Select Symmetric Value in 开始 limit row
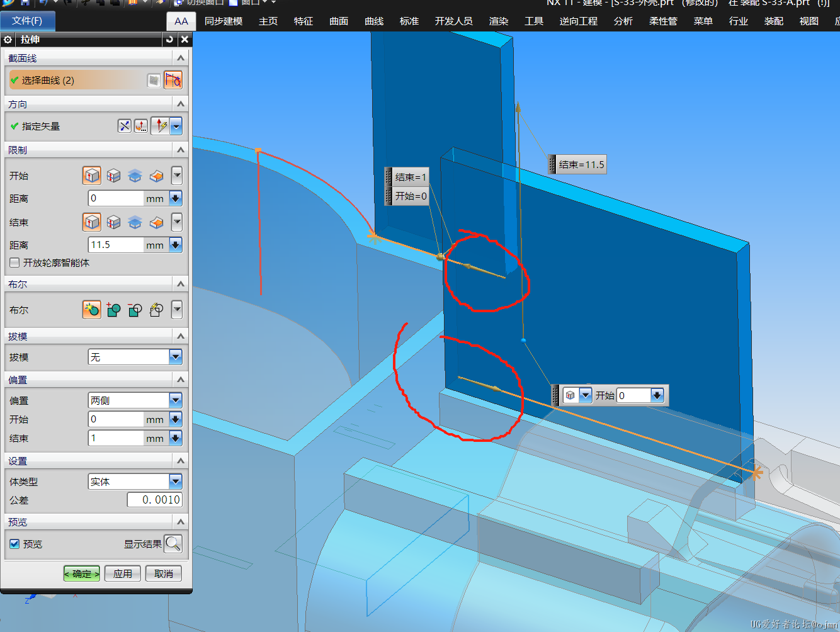This screenshot has width=840, height=632. pyautogui.click(x=113, y=176)
